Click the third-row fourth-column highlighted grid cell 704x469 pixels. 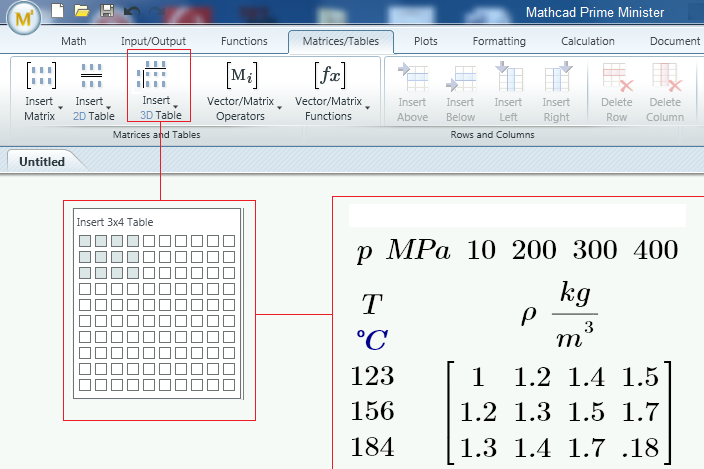pyautogui.click(x=133, y=273)
